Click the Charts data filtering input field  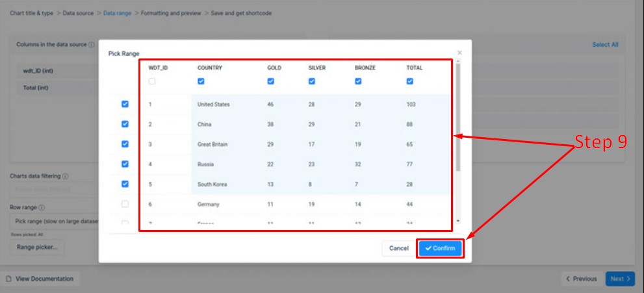(54, 190)
